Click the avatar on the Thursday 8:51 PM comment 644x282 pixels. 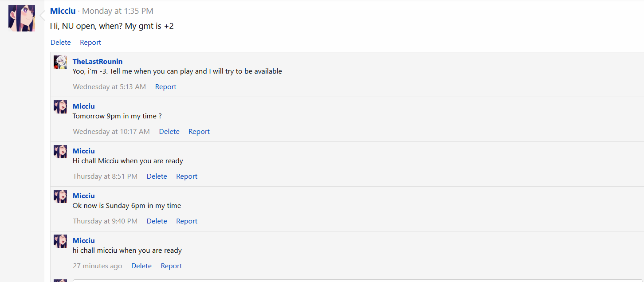point(60,152)
